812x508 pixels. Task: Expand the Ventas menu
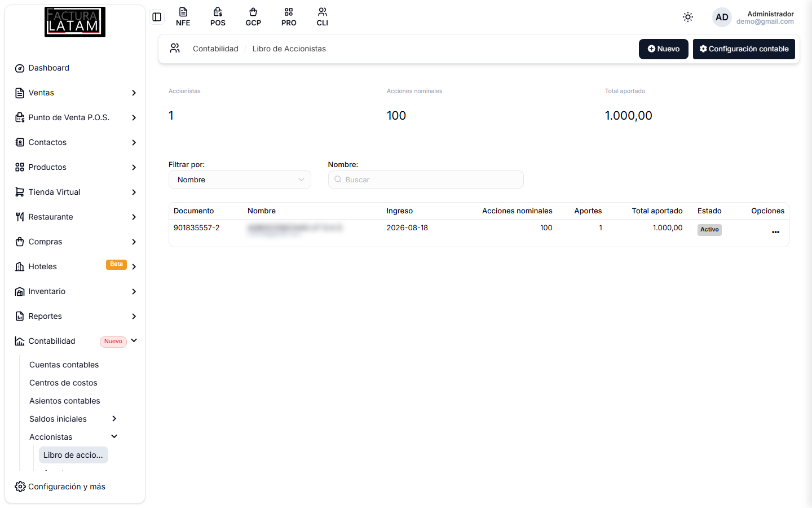click(x=75, y=93)
